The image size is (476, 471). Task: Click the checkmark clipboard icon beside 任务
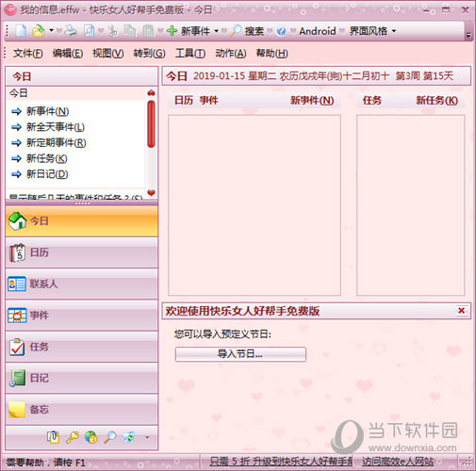17,347
